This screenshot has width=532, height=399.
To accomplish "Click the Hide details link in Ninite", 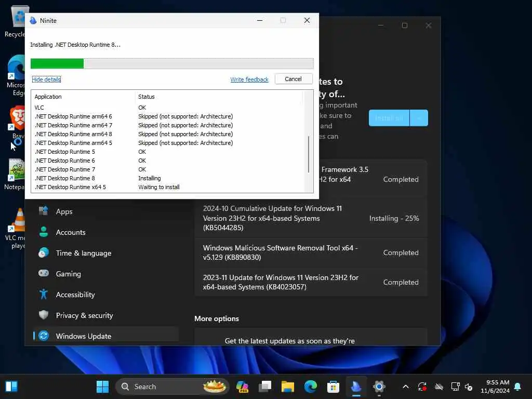I will click(46, 79).
